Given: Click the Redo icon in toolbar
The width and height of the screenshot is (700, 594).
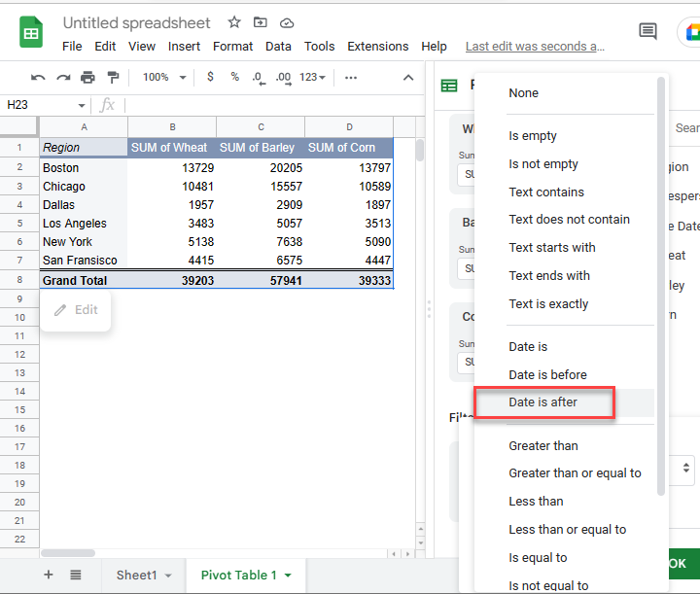Looking at the screenshot, I should tap(63, 78).
